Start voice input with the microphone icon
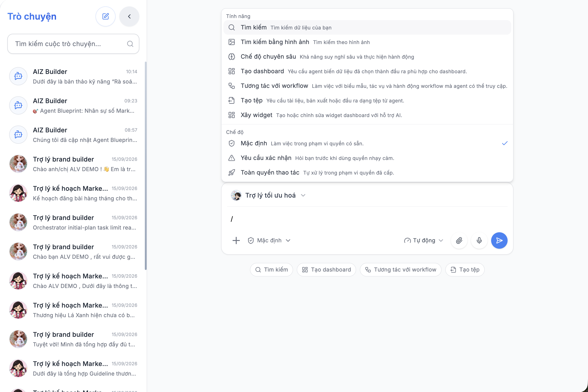 click(479, 240)
